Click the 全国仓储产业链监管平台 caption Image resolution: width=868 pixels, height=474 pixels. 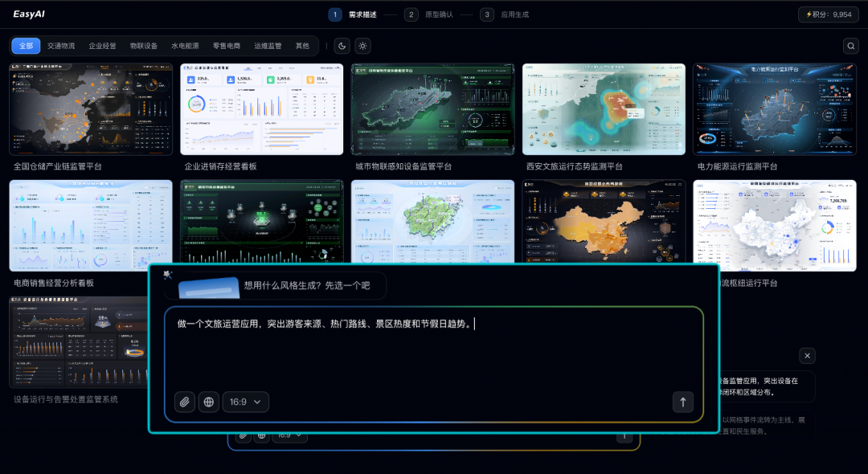tap(58, 166)
